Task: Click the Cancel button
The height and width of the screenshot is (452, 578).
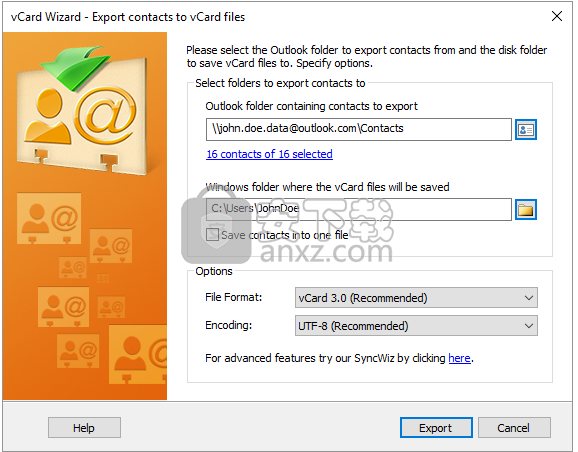Action: (514, 428)
